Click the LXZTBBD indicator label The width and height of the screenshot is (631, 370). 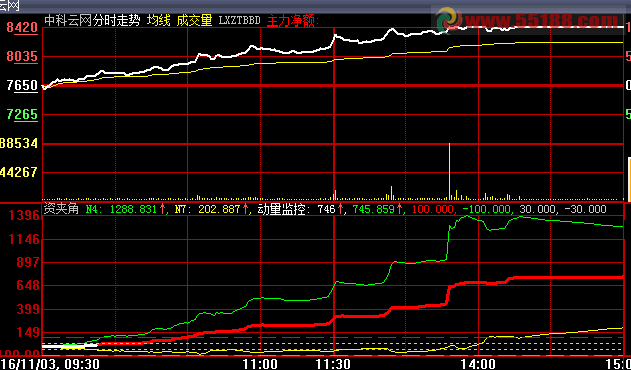239,20
